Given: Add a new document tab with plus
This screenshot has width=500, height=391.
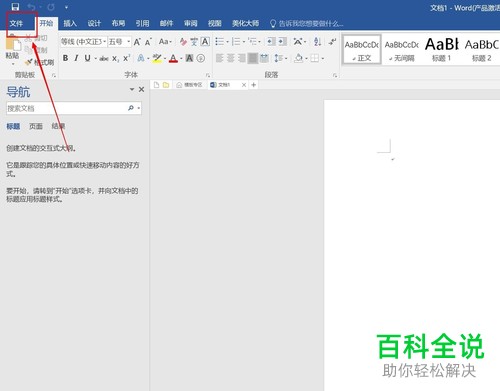Looking at the screenshot, I should (x=254, y=85).
